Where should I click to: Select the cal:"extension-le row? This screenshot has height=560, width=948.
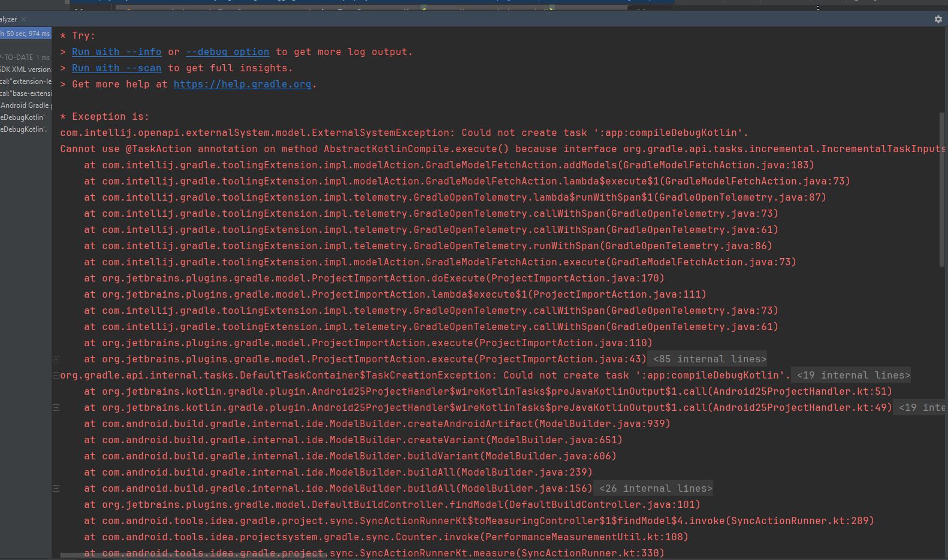point(26,81)
